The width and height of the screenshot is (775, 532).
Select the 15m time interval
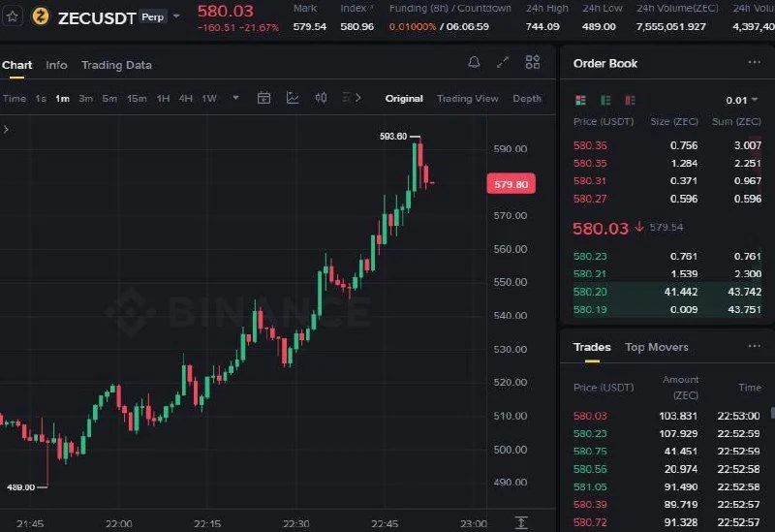point(137,99)
